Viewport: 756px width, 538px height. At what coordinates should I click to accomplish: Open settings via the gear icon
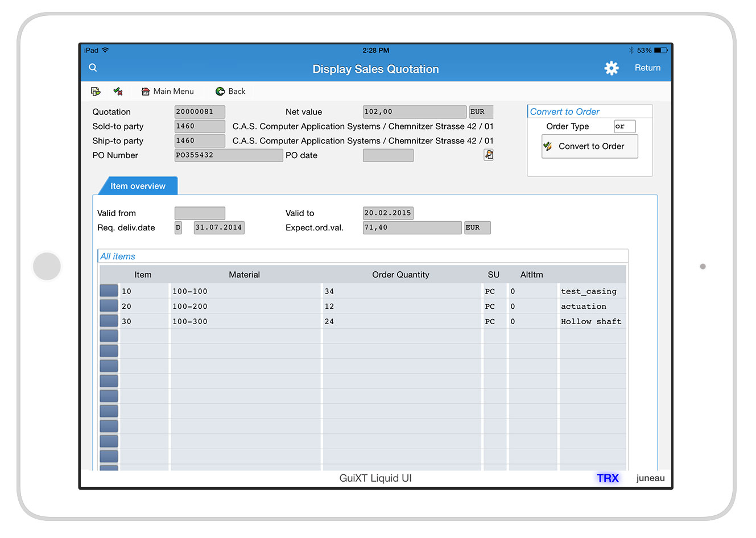[611, 68]
